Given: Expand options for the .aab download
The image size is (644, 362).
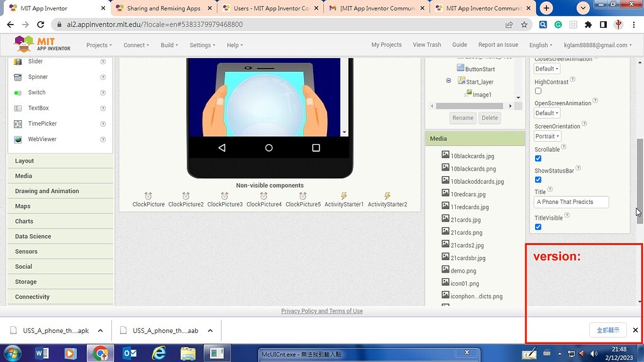Looking at the screenshot, I should [x=210, y=331].
